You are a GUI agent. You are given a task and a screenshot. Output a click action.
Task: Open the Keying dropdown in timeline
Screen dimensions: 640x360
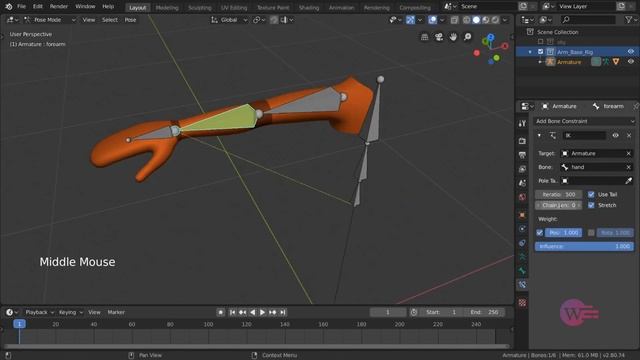pyautogui.click(x=70, y=312)
